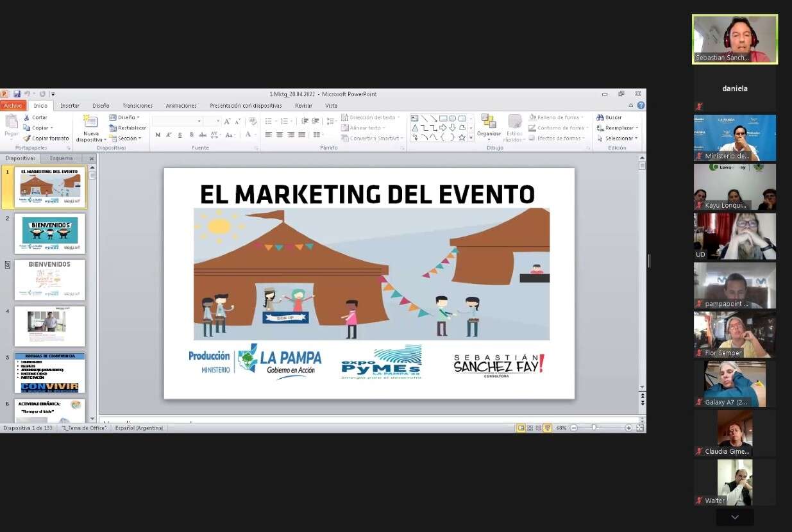Select the oval shape in shapes gallery
792x532 pixels.
click(452, 119)
